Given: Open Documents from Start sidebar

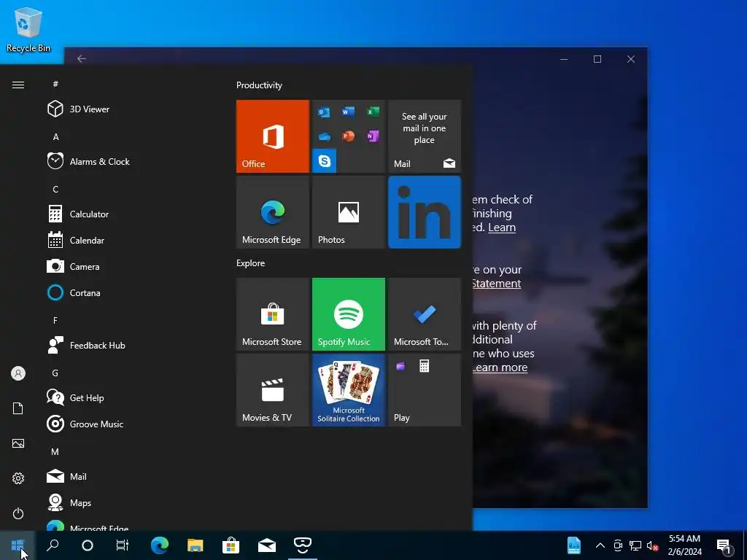Looking at the screenshot, I should coord(18,408).
